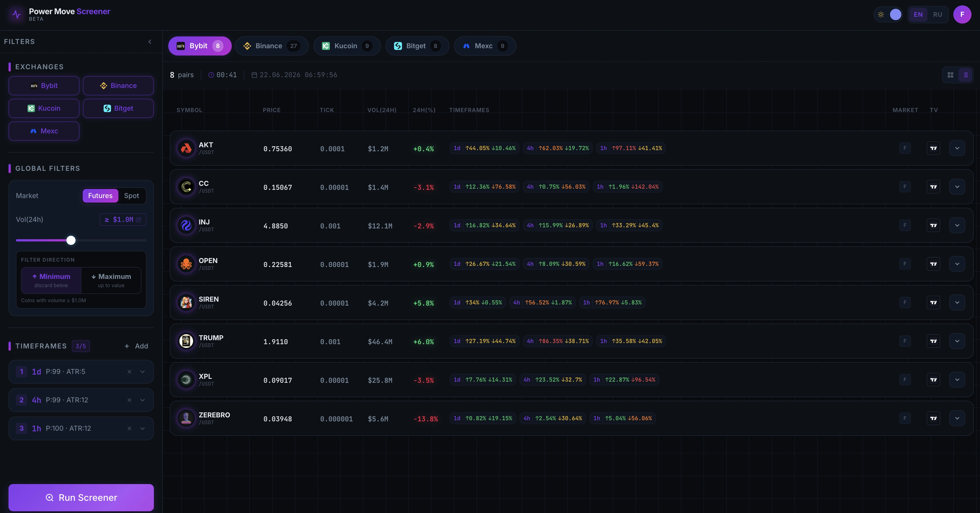Image resolution: width=980 pixels, height=513 pixels.
Task: Expand the XPL row details
Action: click(x=957, y=380)
